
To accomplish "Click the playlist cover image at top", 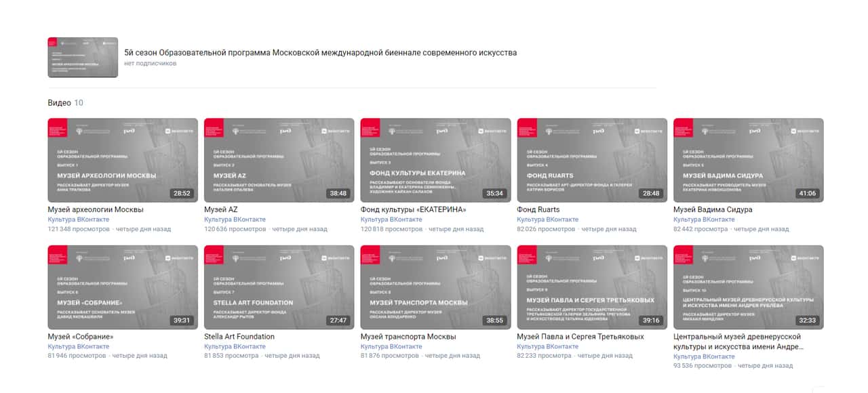I will click(83, 58).
